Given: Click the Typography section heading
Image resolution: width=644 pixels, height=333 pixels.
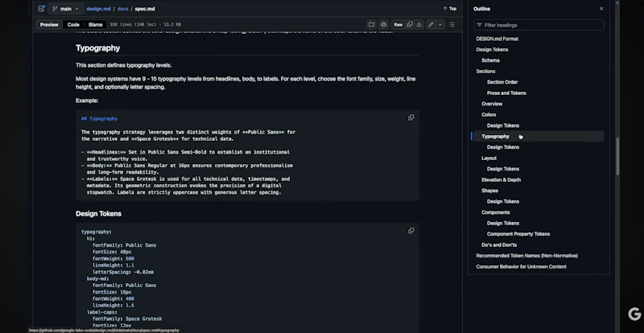Looking at the screenshot, I should pos(97,48).
